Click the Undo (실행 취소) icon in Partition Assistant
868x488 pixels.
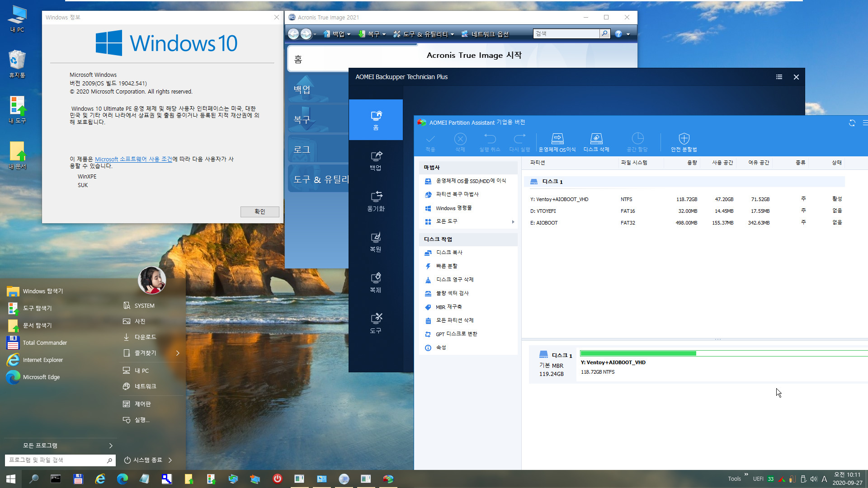[490, 142]
